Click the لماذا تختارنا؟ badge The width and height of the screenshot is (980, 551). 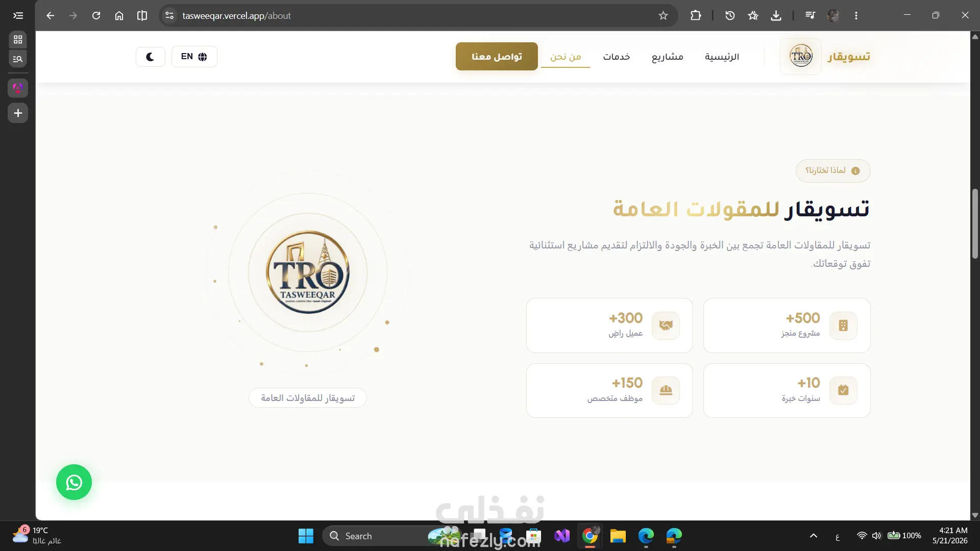[833, 170]
